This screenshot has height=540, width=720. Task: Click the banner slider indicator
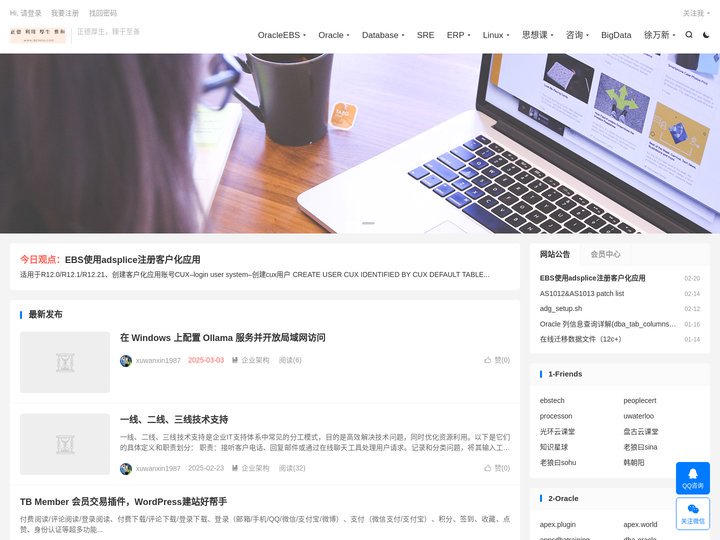[x=368, y=223]
